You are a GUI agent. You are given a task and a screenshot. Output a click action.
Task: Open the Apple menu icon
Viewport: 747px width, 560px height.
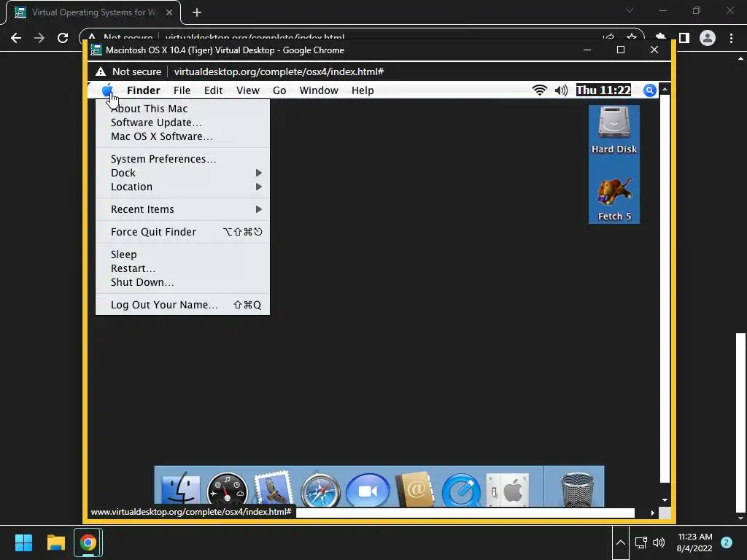tap(107, 90)
